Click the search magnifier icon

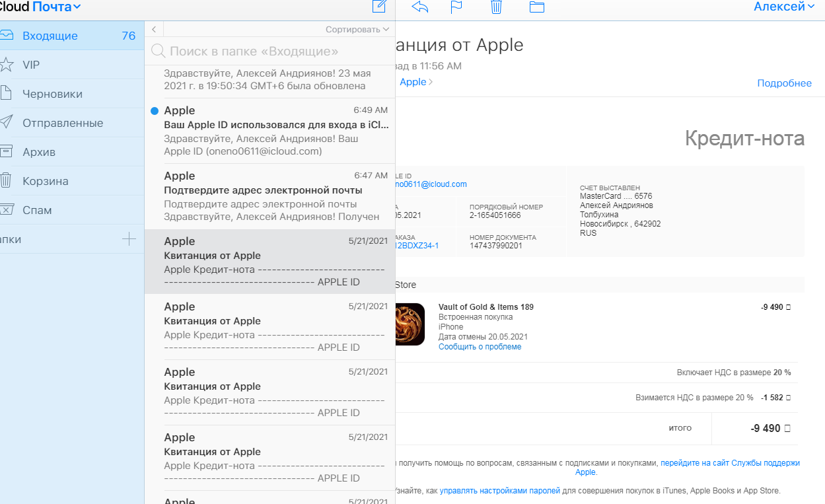pos(158,51)
